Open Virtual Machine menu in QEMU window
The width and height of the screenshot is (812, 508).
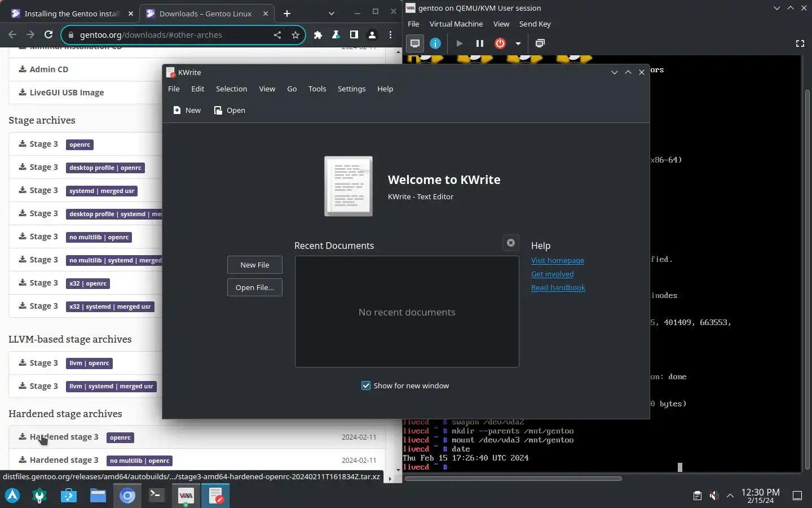tap(456, 24)
